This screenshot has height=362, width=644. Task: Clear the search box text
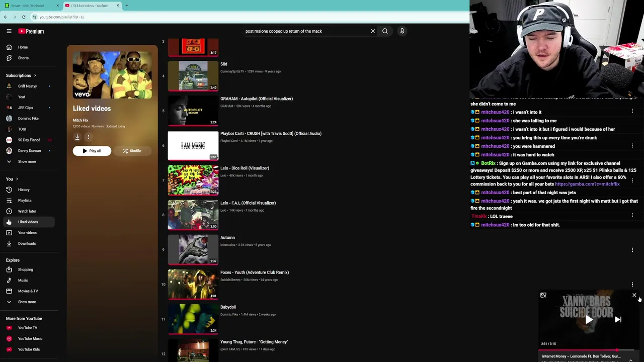[x=373, y=31]
